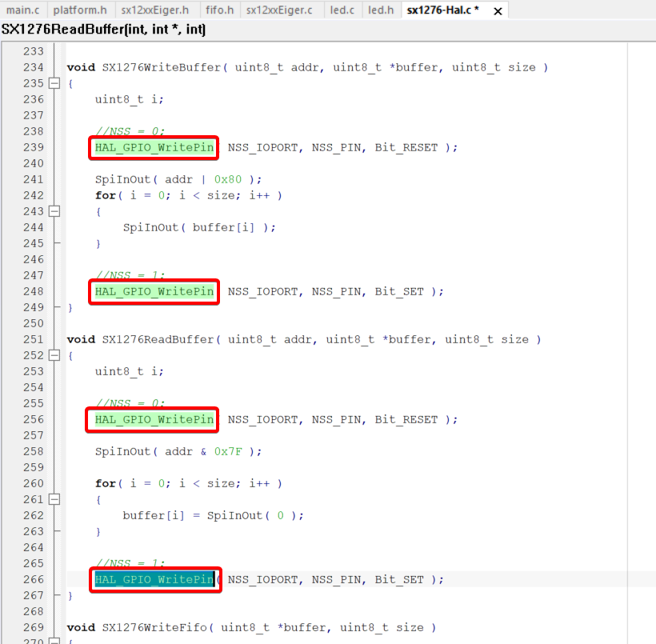Click highlighted HAL_GPIO_WritePin on line 239
Image resolution: width=656 pixels, height=644 pixels.
coord(154,147)
